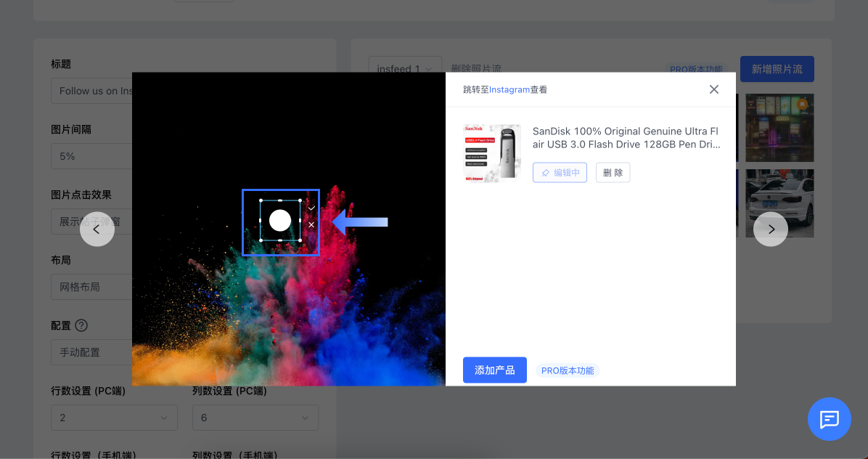Delete the SanDisk product with 删除

point(613,173)
